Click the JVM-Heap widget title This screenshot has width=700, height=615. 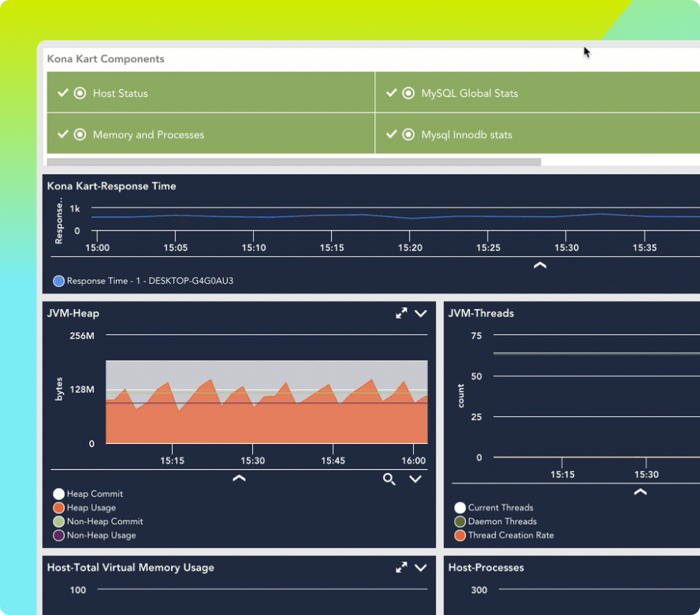click(73, 314)
